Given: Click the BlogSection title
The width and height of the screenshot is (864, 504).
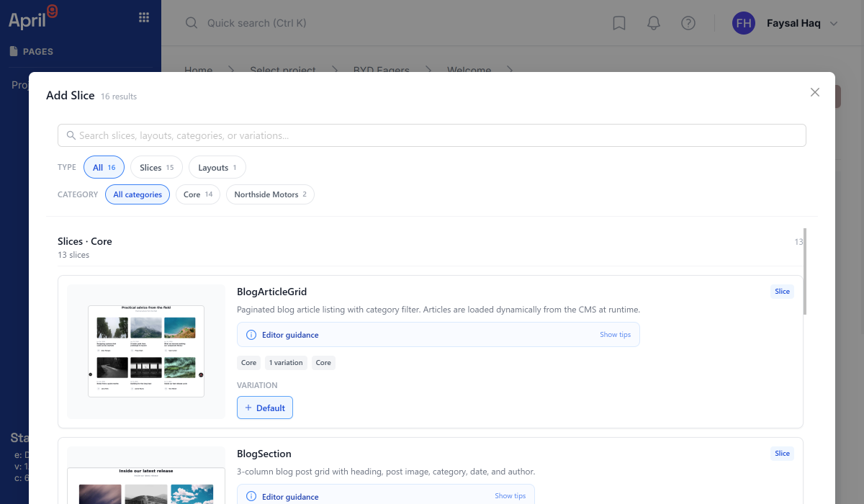Looking at the screenshot, I should (264, 454).
